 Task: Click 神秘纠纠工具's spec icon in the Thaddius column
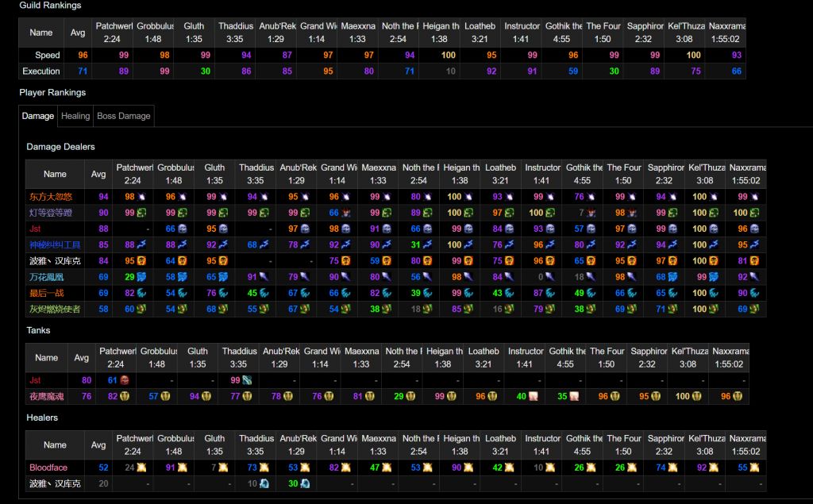(x=264, y=244)
